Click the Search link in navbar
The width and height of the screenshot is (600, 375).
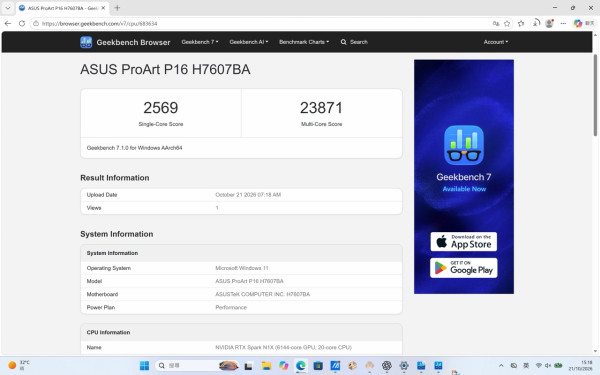point(354,42)
